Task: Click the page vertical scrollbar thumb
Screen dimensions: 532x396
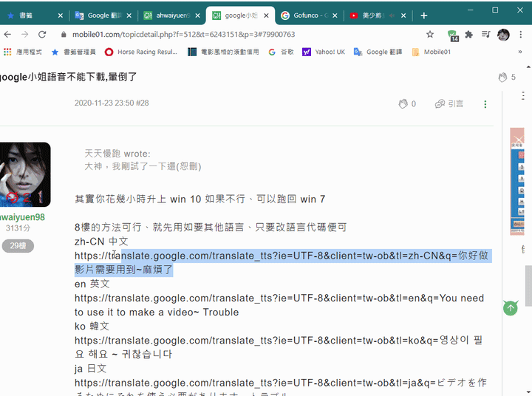Action: pos(528,286)
